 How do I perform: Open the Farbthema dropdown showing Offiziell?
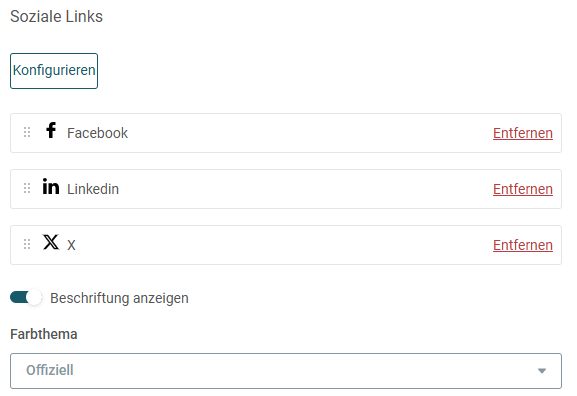[x=286, y=371]
